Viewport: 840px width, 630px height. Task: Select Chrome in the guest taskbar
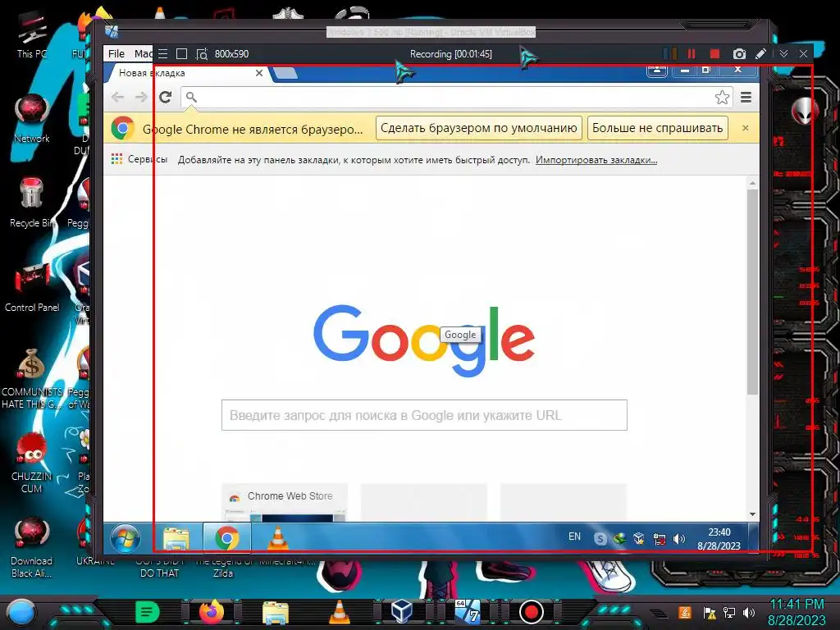click(x=227, y=537)
